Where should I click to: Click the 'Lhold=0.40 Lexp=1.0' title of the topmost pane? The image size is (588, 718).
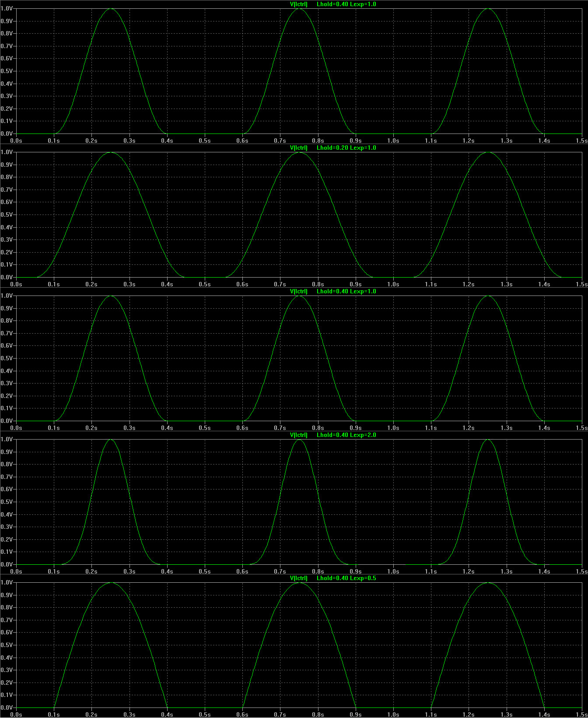coord(346,4)
